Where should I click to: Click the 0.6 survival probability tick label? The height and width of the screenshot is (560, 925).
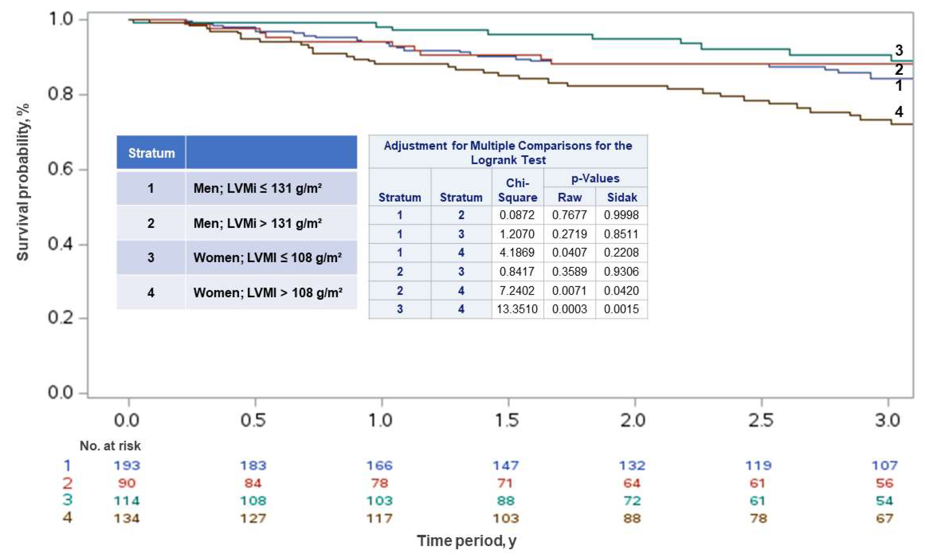[60, 169]
